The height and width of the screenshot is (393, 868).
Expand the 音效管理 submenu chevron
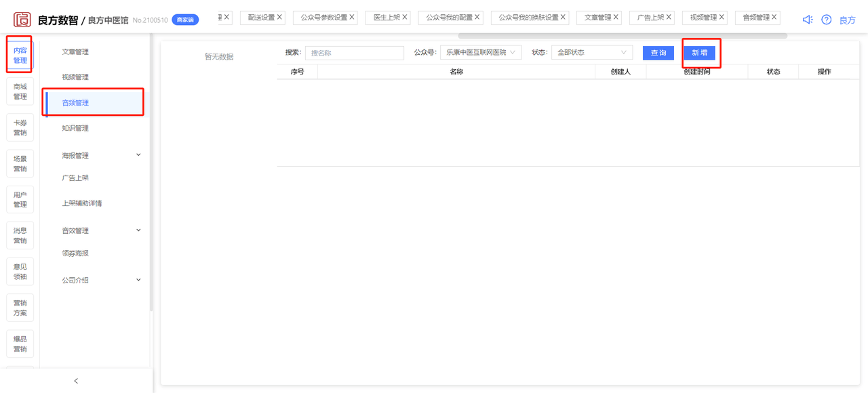point(138,230)
